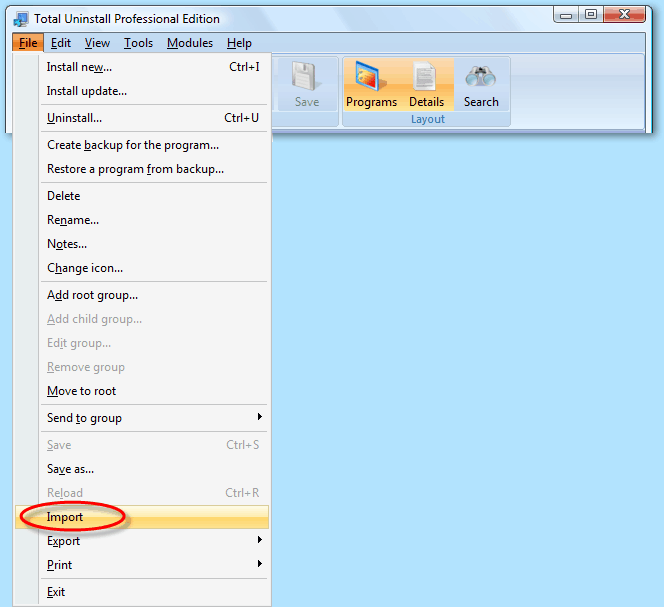
Task: Open the Modules menu
Action: click(190, 43)
